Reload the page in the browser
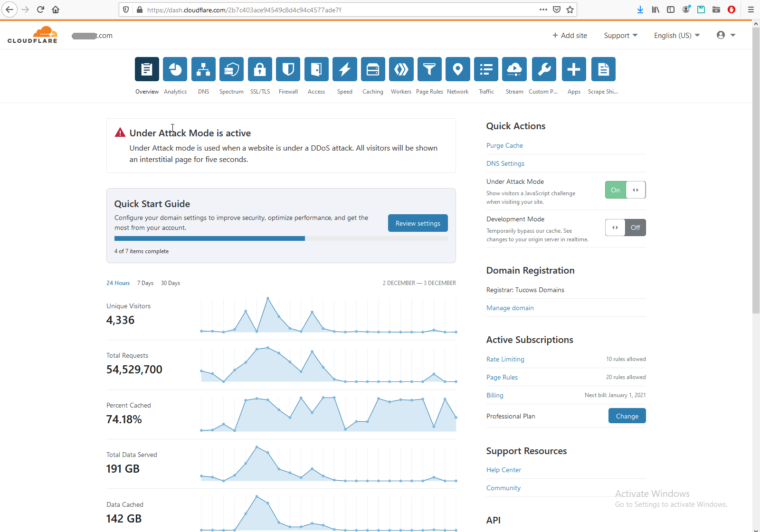The height and width of the screenshot is (532, 760). 40,9
